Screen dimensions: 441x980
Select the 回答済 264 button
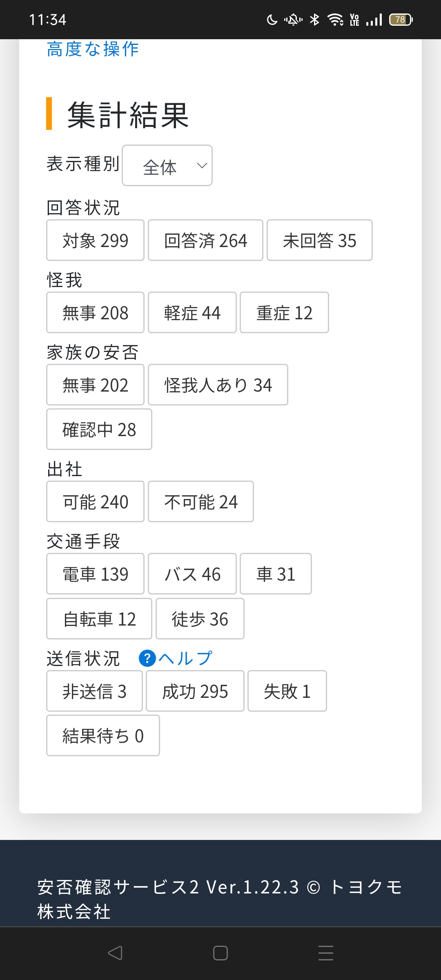click(x=205, y=240)
